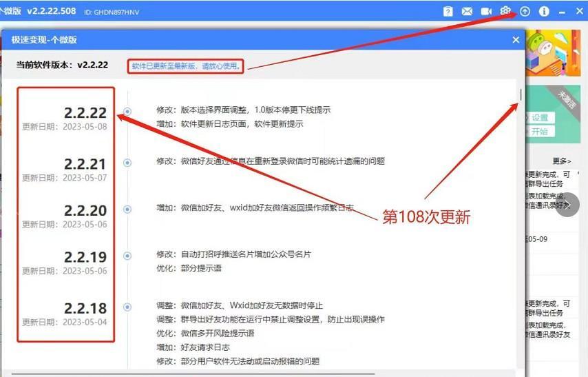588x377 pixels.
Task: Click the 群导出好友功能 changelog line
Action: pyautogui.click(x=271, y=319)
